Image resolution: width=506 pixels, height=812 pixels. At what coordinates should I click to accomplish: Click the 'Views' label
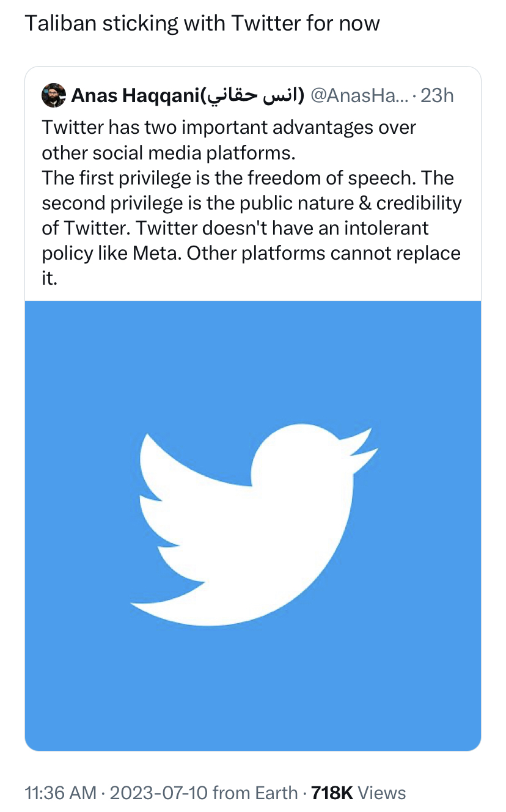coord(382,793)
